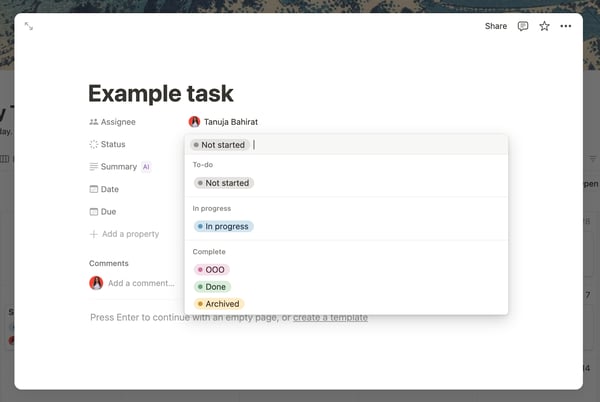Select the Not started option under To-do
The image size is (600, 402).
(224, 183)
